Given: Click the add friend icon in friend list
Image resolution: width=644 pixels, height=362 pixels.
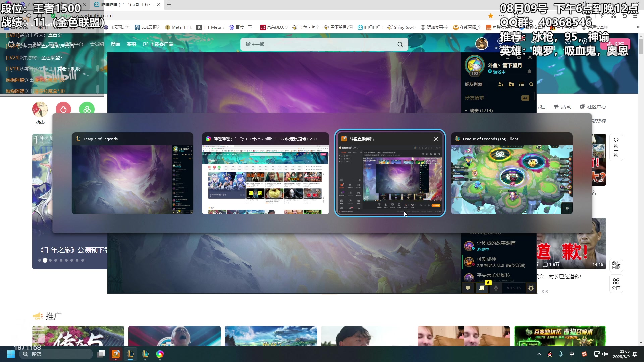Looking at the screenshot, I should click(501, 84).
